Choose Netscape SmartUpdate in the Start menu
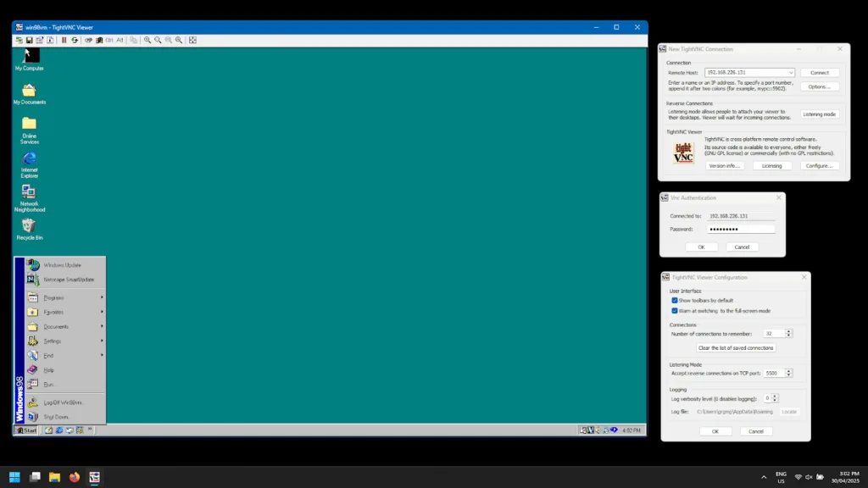The width and height of the screenshot is (868, 488). tap(65, 280)
